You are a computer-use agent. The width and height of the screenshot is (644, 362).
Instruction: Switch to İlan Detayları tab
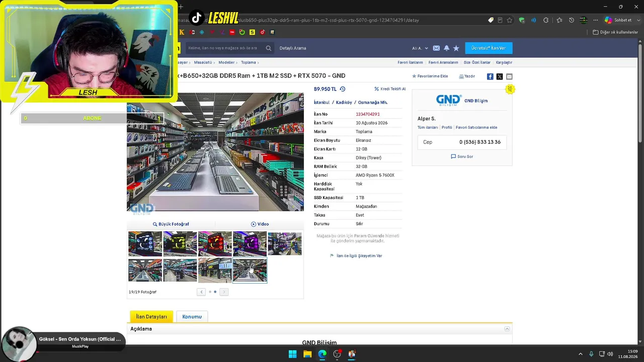[151, 317]
